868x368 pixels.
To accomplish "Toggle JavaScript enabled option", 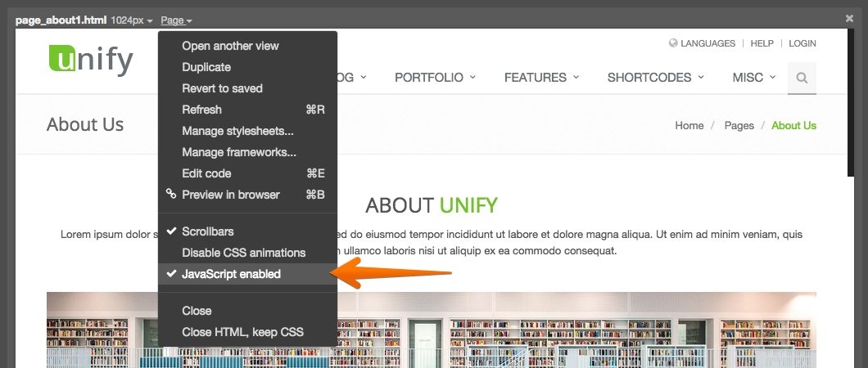I will (x=247, y=274).
